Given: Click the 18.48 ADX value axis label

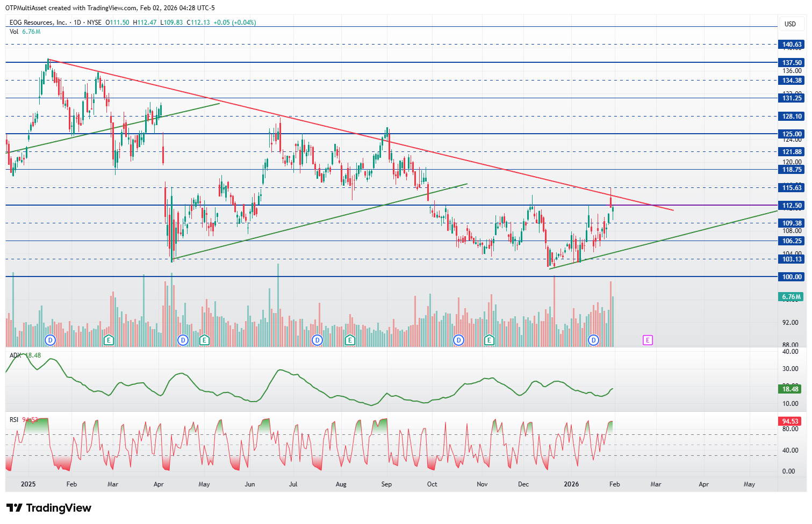Looking at the screenshot, I should pyautogui.click(x=791, y=389).
